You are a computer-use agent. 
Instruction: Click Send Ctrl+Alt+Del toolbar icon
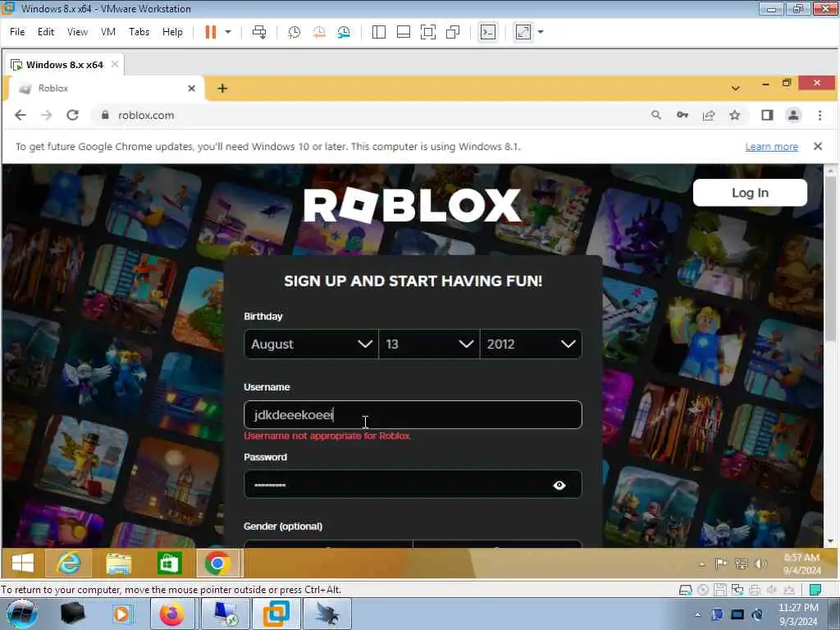pyautogui.click(x=259, y=32)
